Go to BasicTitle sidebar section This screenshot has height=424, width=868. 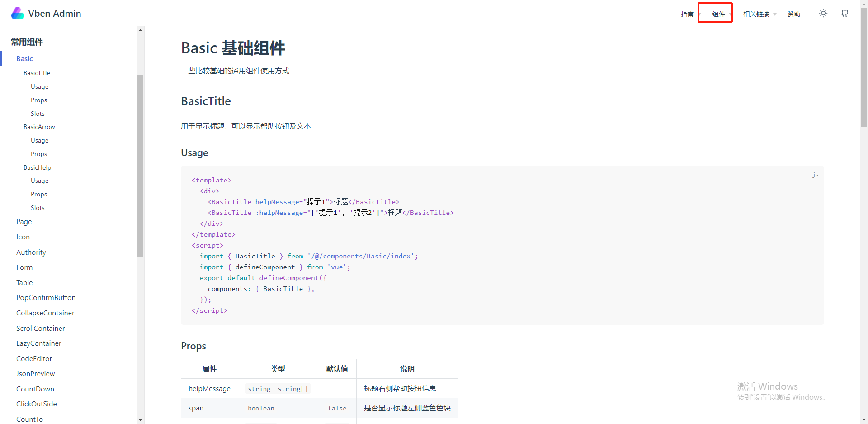[x=37, y=73]
